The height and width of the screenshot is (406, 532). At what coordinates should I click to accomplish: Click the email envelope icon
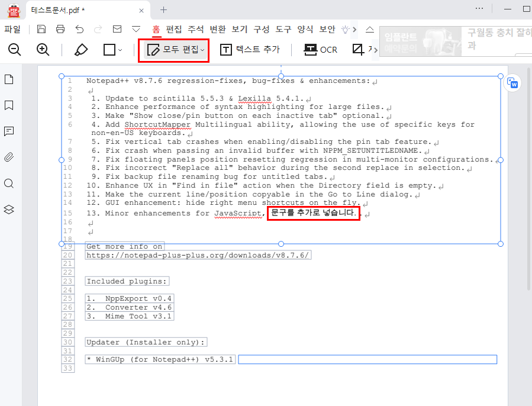coord(117,29)
